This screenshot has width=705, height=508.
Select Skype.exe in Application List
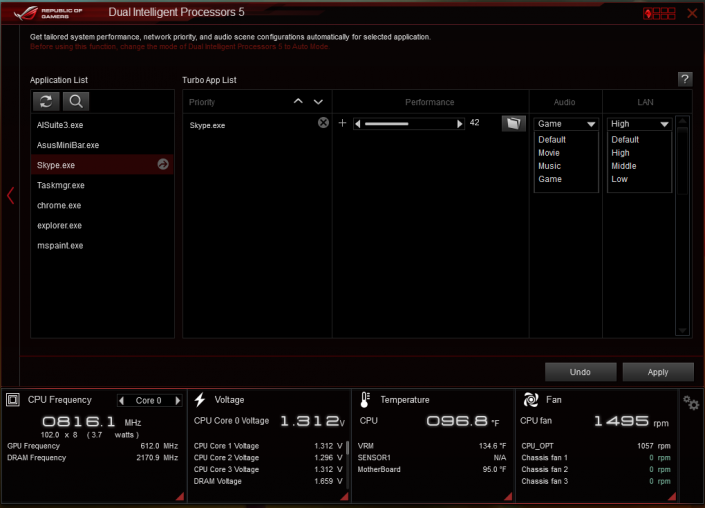point(102,165)
